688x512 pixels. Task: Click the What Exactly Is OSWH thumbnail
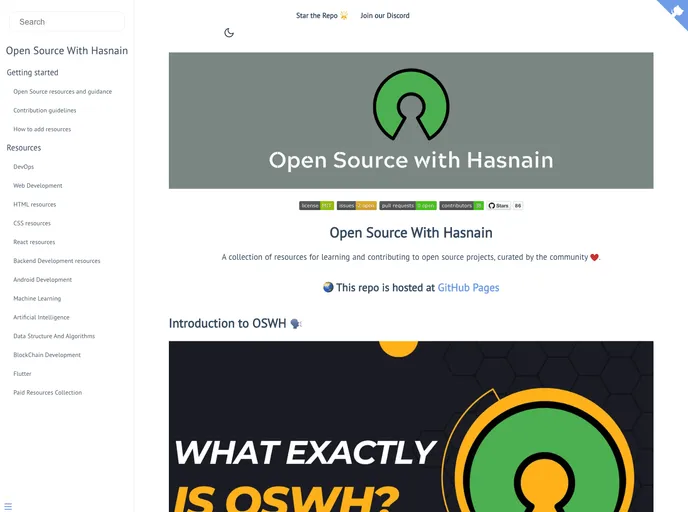tap(411, 426)
